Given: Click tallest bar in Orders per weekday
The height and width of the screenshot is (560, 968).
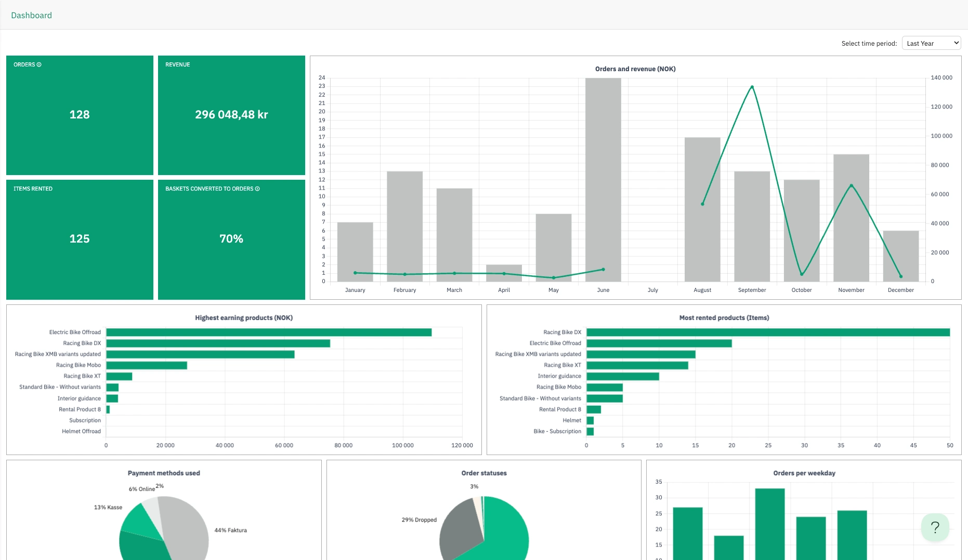Looking at the screenshot, I should [769, 524].
